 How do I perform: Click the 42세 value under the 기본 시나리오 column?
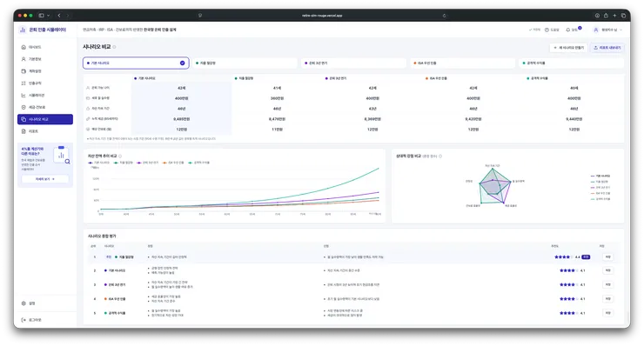182,89
